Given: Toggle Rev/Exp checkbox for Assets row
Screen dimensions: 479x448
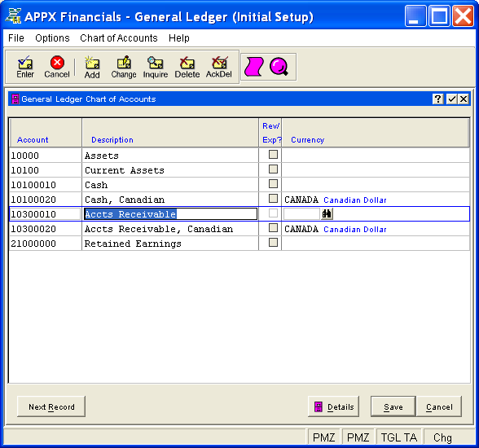Looking at the screenshot, I should click(273, 155).
